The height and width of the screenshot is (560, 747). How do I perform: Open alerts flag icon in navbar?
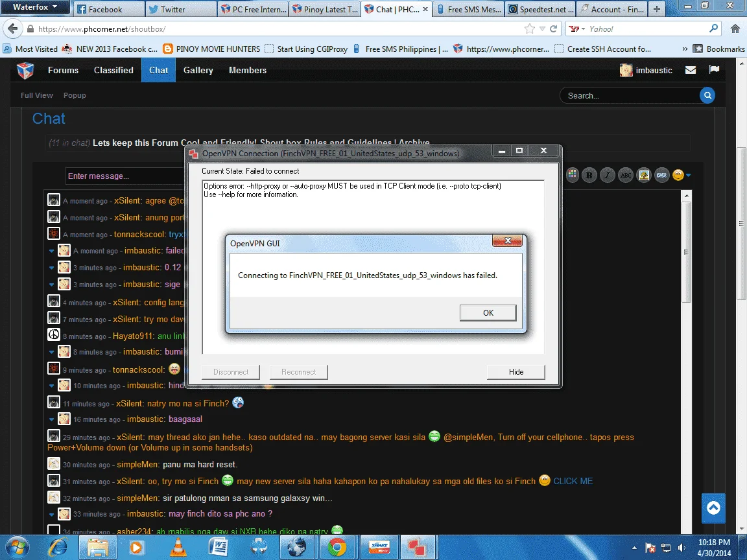point(714,69)
